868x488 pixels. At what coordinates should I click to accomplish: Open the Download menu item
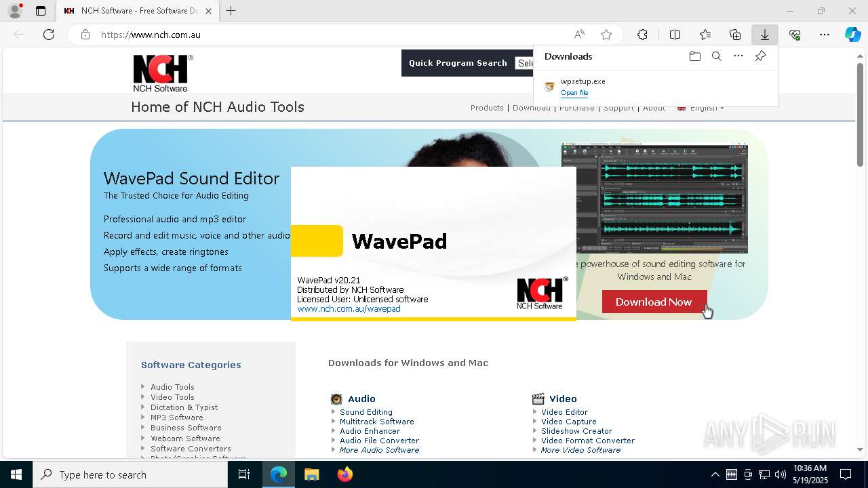point(532,108)
